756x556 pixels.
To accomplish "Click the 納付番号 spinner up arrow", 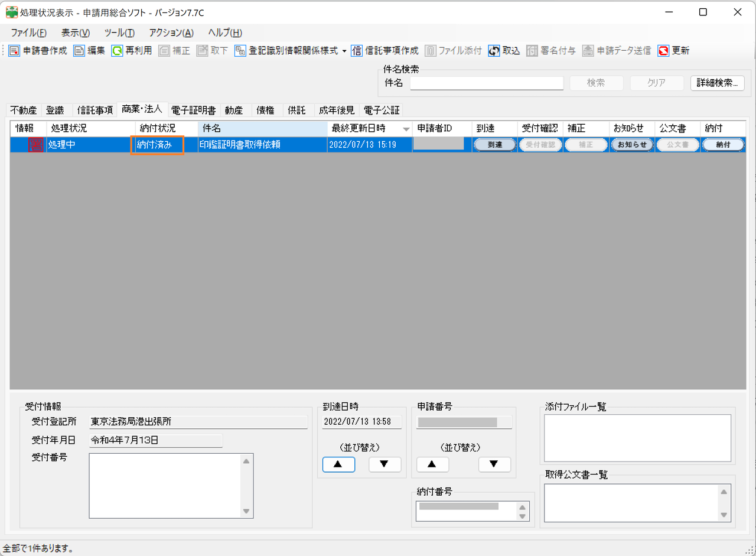I will click(x=522, y=507).
